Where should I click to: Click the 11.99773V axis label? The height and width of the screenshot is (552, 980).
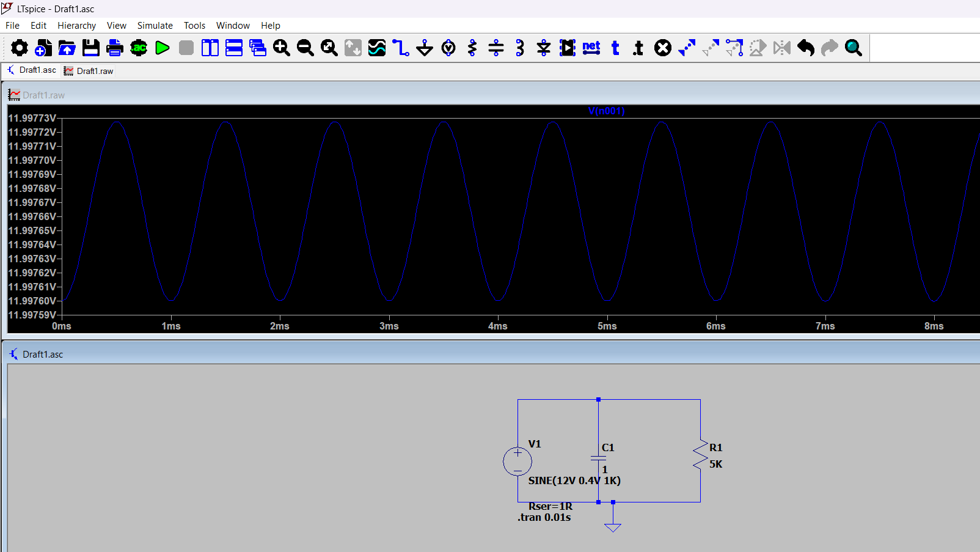point(32,118)
